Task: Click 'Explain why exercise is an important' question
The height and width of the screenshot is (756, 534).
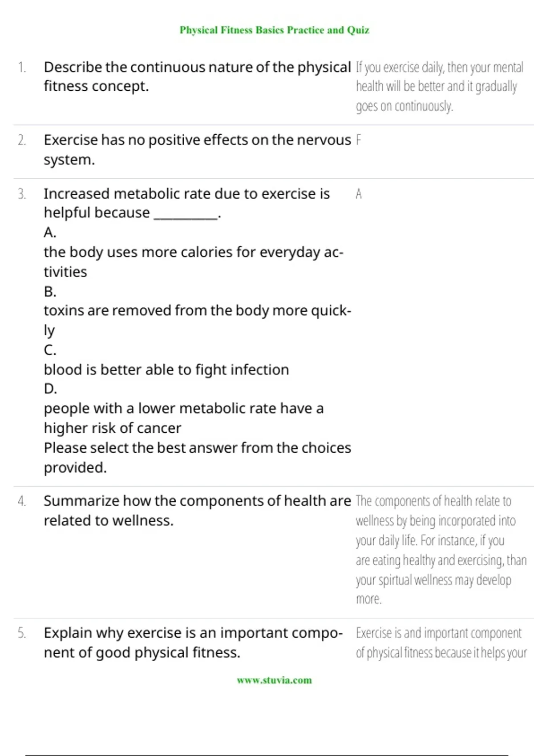Action: [x=193, y=643]
